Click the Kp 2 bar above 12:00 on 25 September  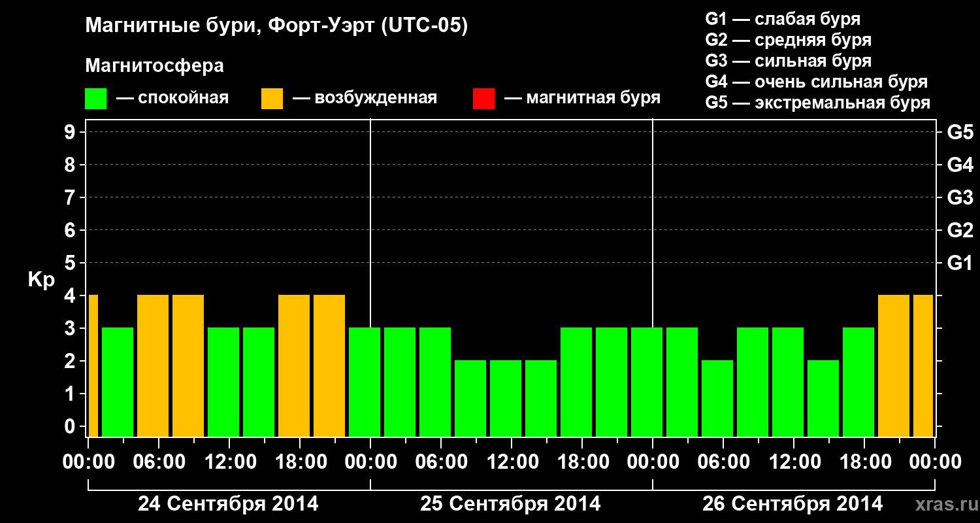pos(506,398)
